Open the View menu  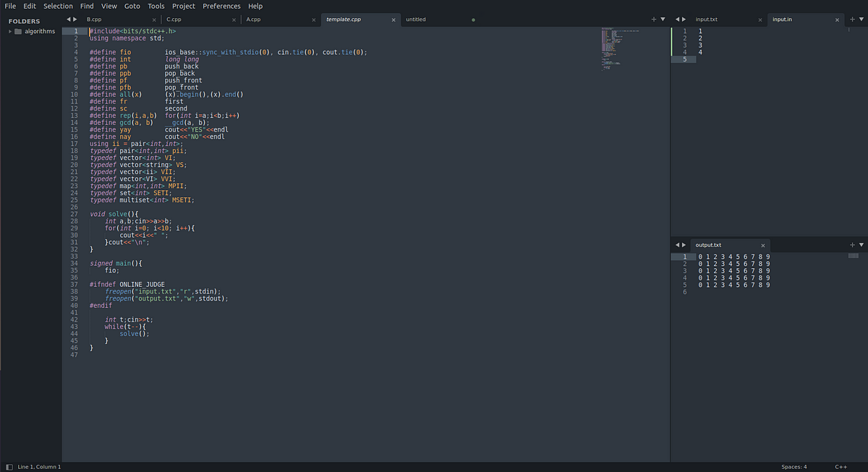(109, 6)
